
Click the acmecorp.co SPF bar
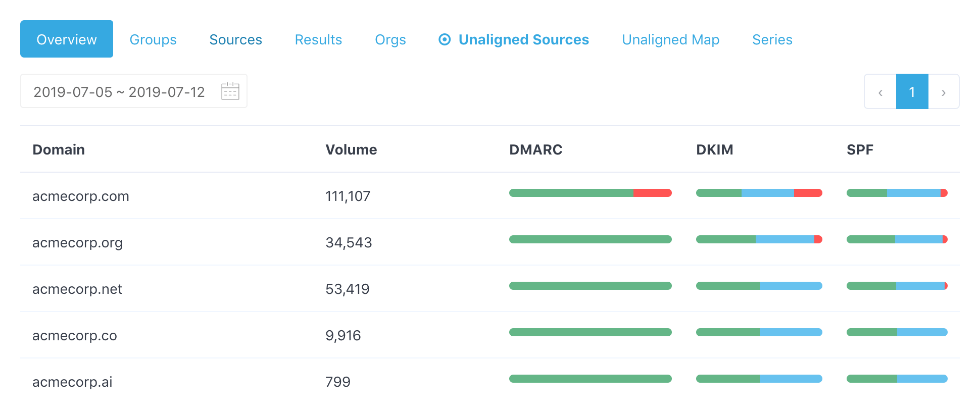coord(897,332)
